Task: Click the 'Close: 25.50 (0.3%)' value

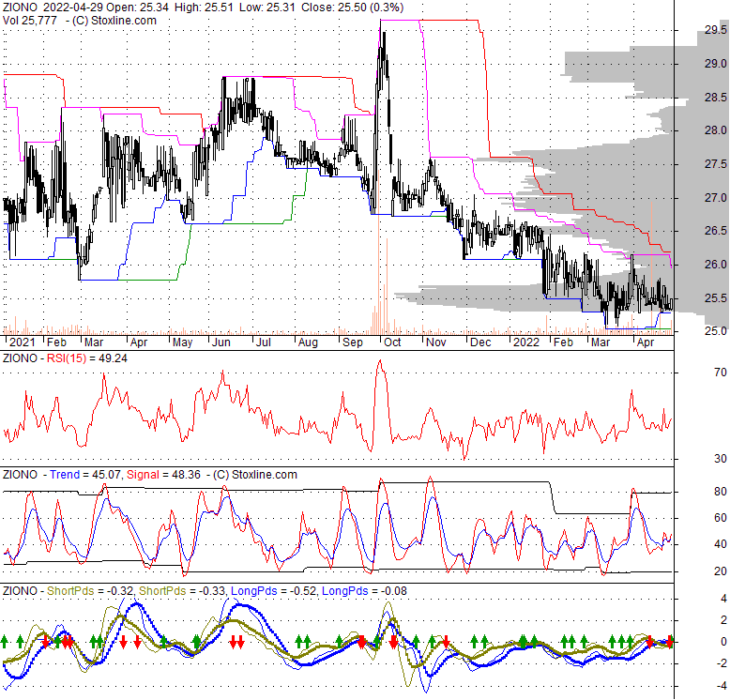Action: click(353, 8)
